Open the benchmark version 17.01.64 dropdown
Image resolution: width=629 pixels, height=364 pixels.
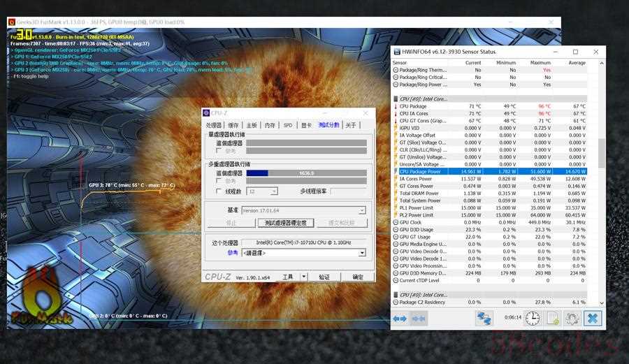tap(361, 210)
